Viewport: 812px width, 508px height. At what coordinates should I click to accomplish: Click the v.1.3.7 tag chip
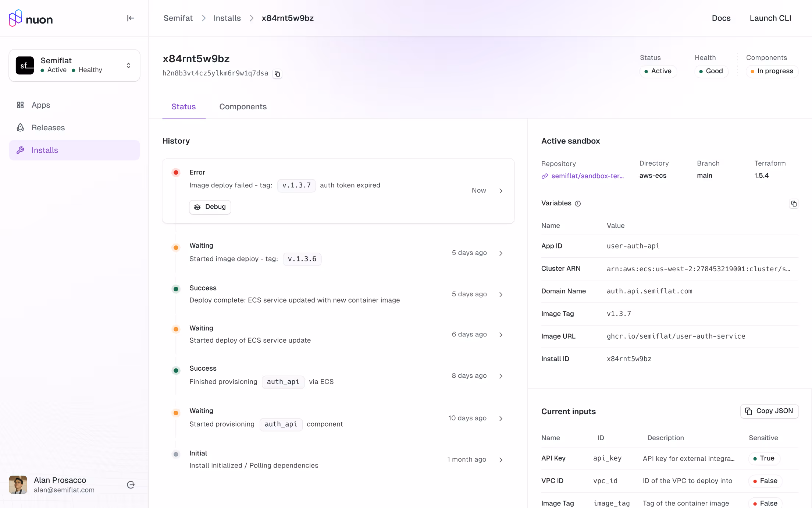click(x=296, y=186)
